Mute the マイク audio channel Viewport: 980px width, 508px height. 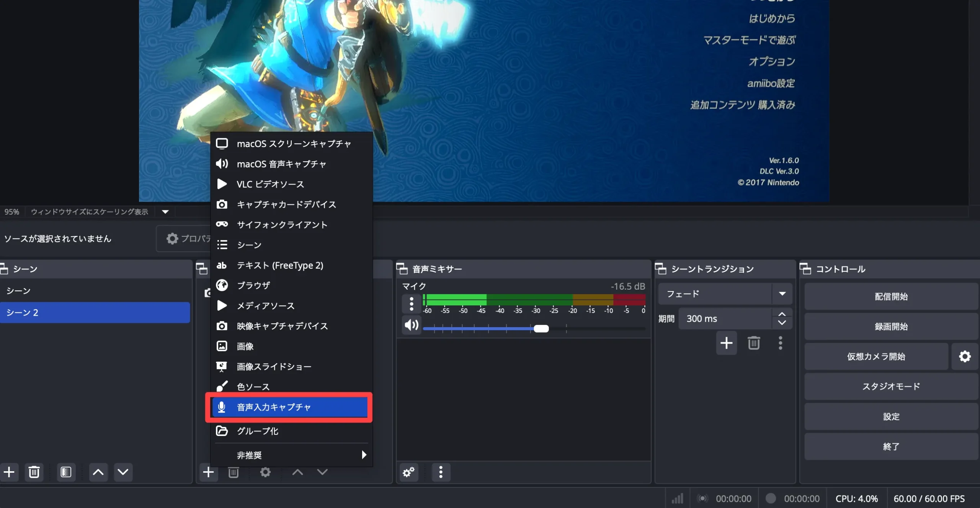tap(412, 325)
